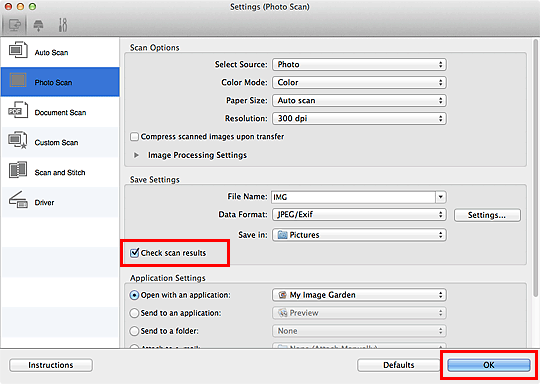The height and width of the screenshot is (384, 540).
Task: Open the scan from computer settings tab icon
Action: [15, 25]
